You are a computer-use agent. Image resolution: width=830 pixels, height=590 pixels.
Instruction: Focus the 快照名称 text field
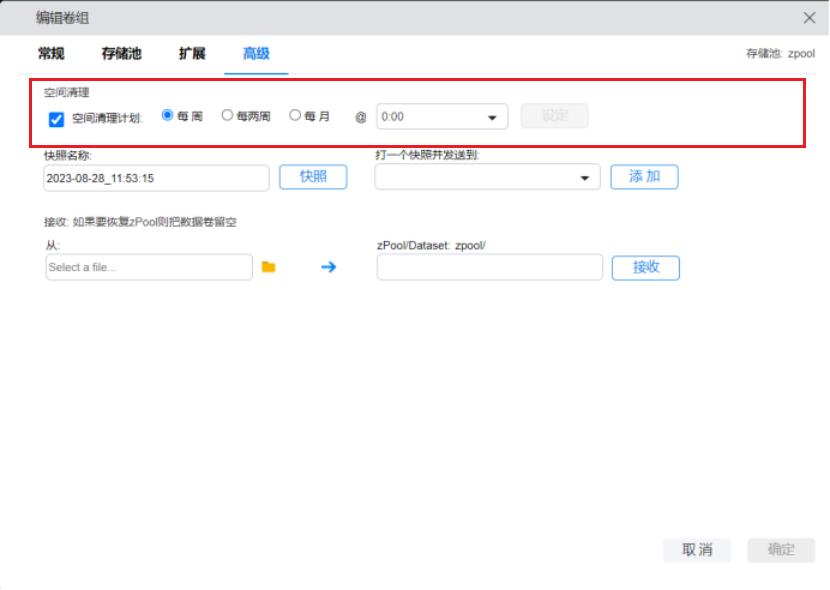[156, 178]
